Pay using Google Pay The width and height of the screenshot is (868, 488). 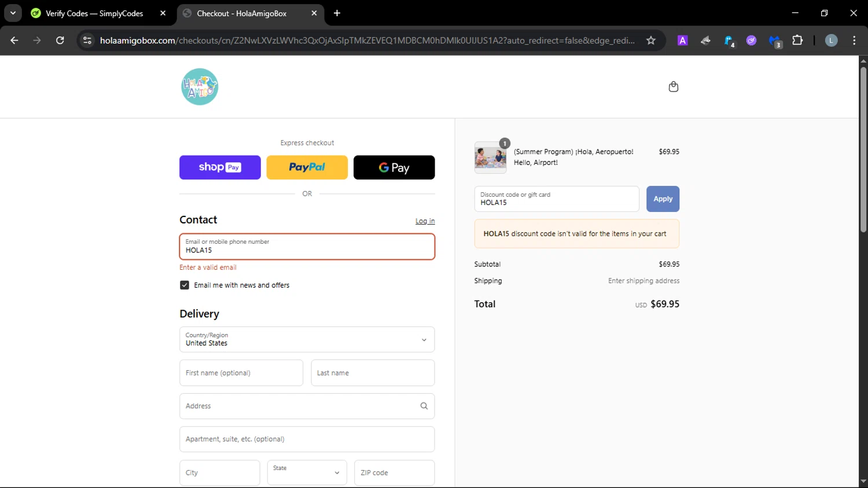[394, 167]
